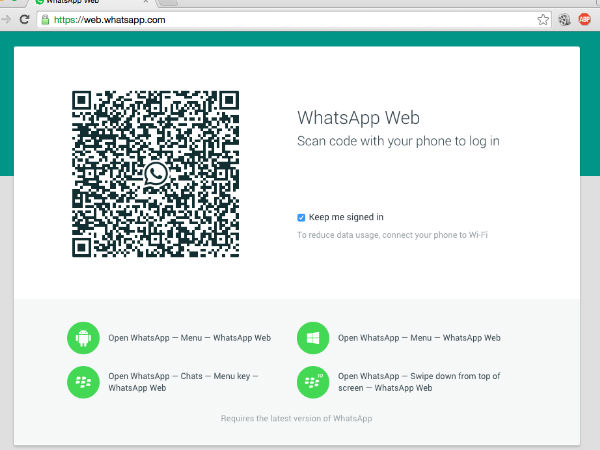
Task: Click "Requires the latest version" notice
Action: 297,418
